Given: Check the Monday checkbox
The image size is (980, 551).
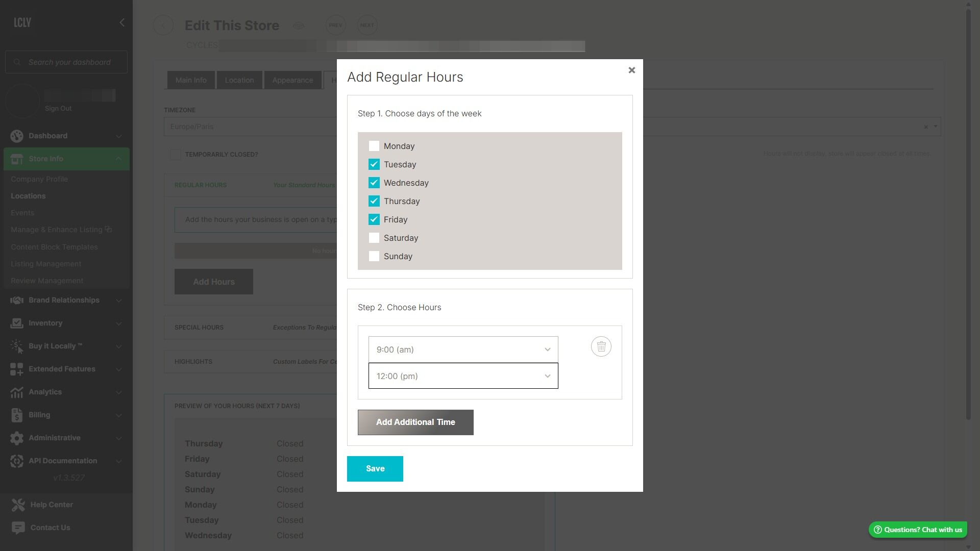Looking at the screenshot, I should coord(374,146).
